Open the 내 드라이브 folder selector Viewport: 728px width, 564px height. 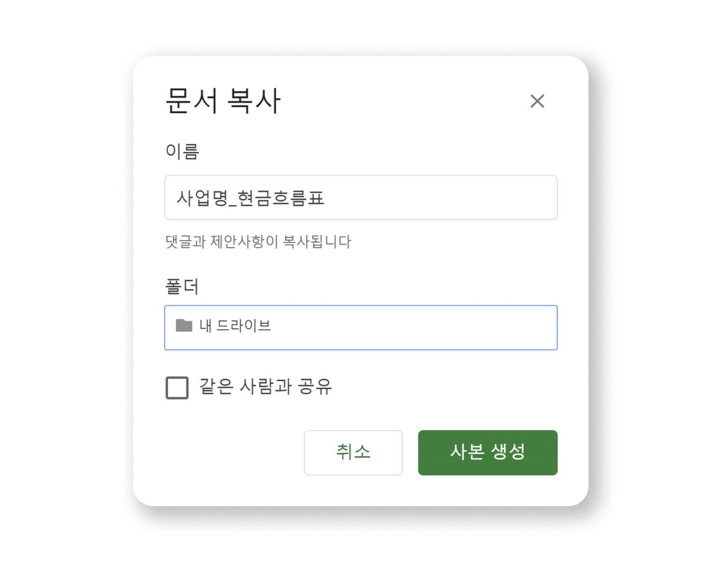(x=360, y=327)
